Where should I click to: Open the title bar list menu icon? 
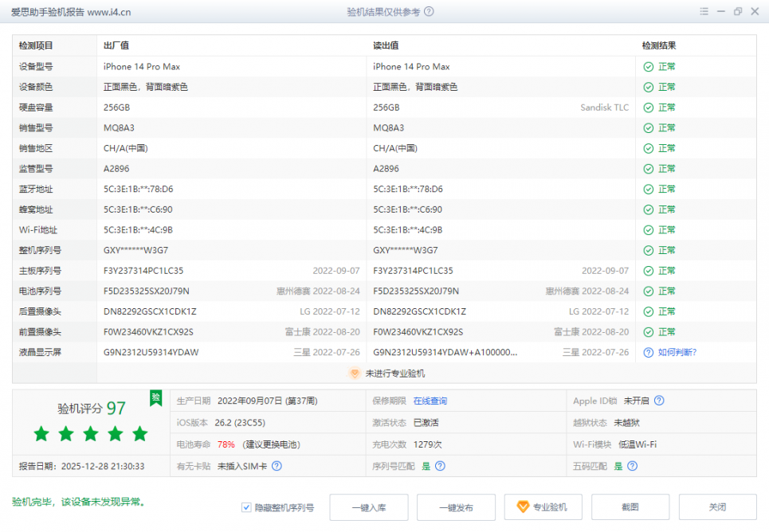(x=704, y=12)
